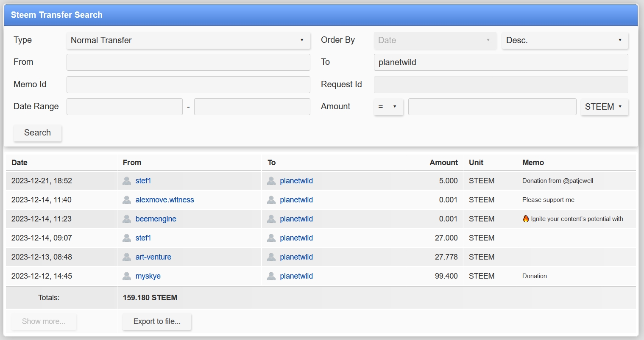Open the art-venture account link
644x340 pixels.
click(153, 257)
